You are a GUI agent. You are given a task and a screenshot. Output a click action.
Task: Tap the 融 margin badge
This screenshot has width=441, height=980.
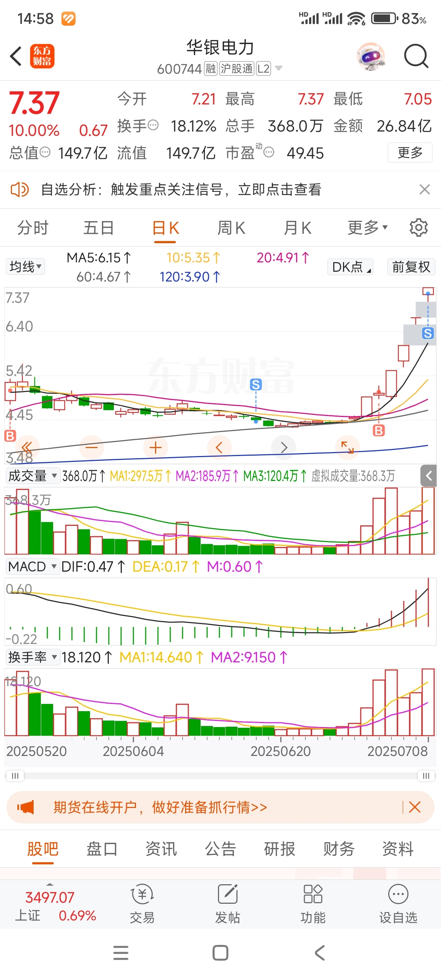point(210,69)
